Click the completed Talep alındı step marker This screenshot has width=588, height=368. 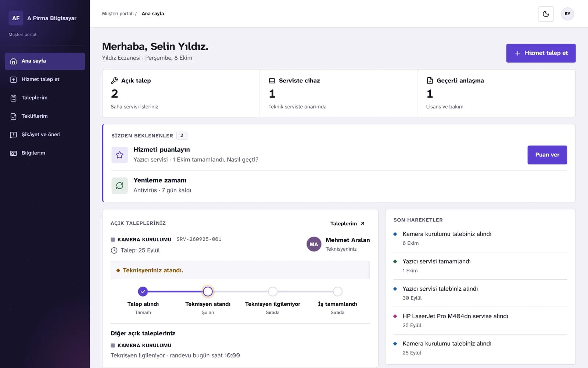pyautogui.click(x=143, y=291)
